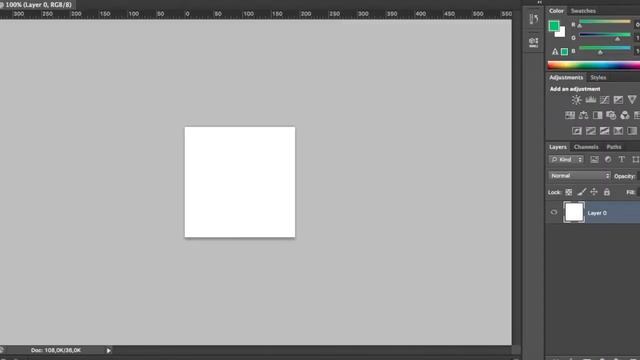This screenshot has width=640, height=360.
Task: Add a Vibrance adjustment
Action: (x=632, y=100)
